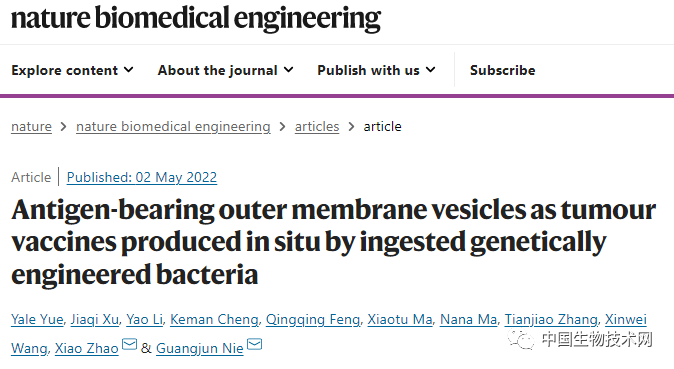Select author Keman Cheng link
Image resolution: width=674 pixels, height=369 pixels.
[214, 320]
